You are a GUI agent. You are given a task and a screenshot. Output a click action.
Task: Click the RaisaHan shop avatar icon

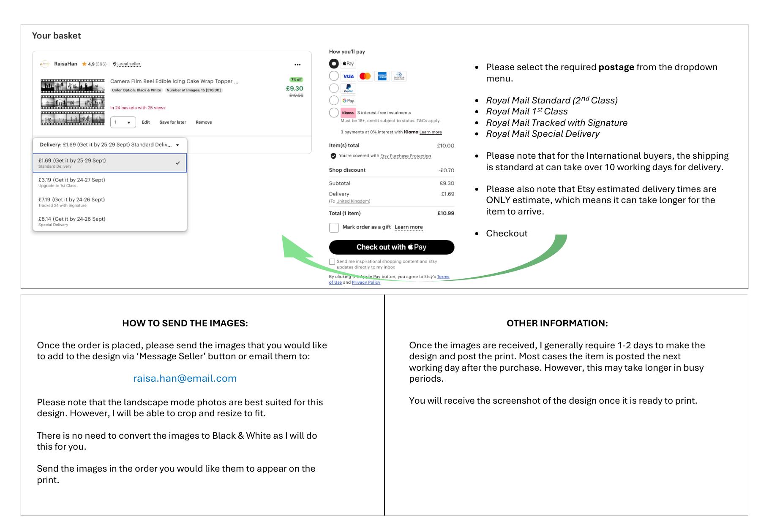click(x=45, y=64)
